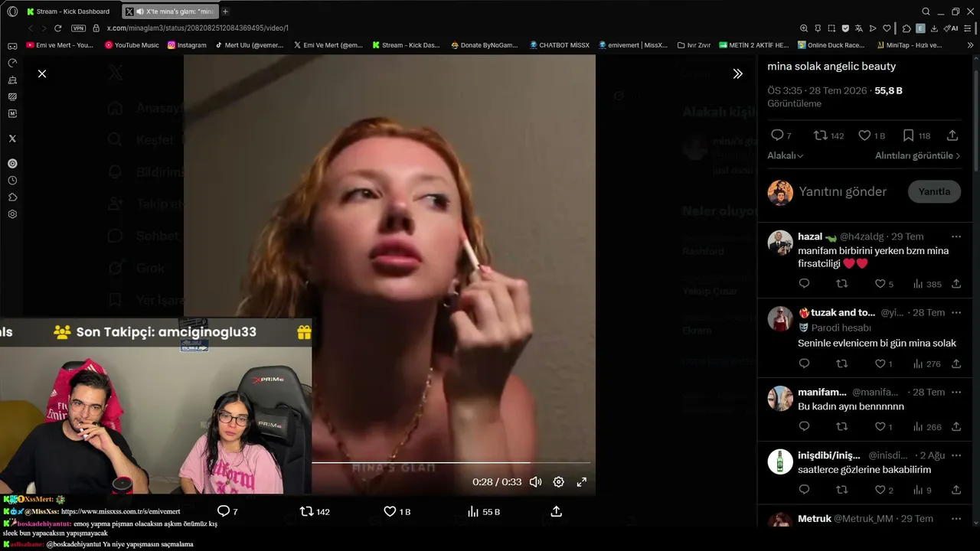
Task: Open a new browser tab
Action: pyautogui.click(x=225, y=11)
